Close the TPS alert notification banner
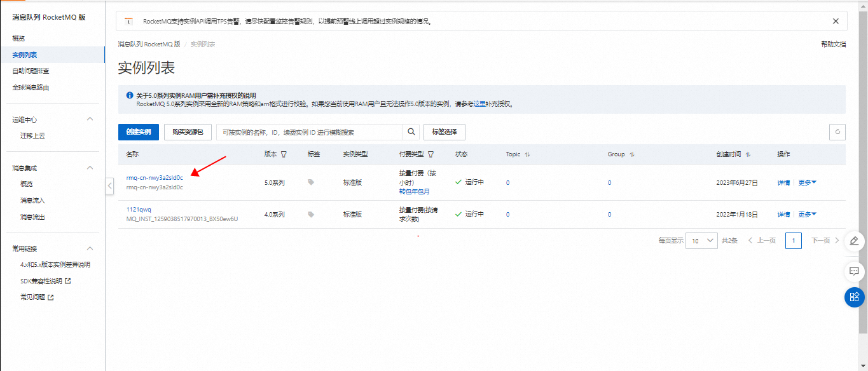868x371 pixels. coord(836,21)
